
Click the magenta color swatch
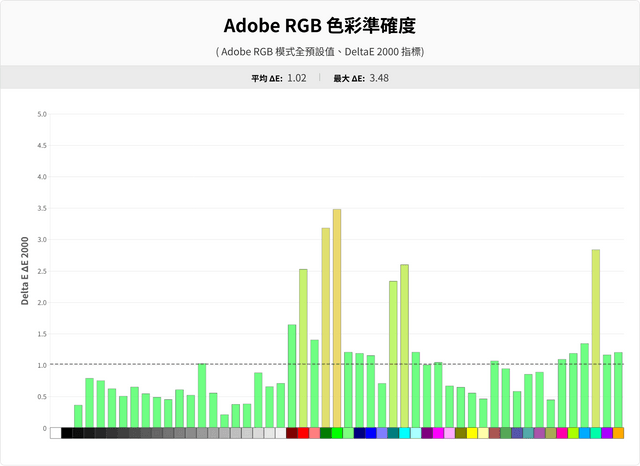[438, 433]
